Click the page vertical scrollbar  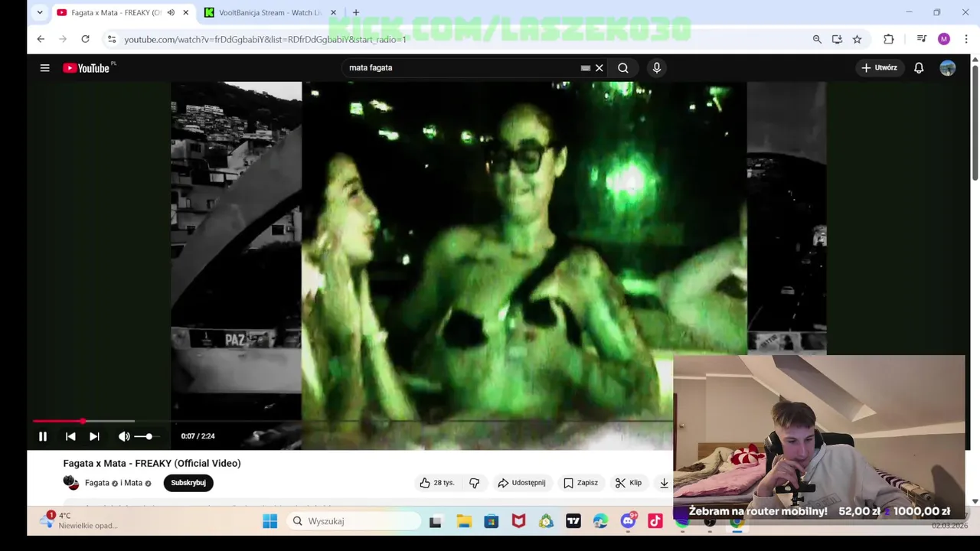click(x=975, y=122)
